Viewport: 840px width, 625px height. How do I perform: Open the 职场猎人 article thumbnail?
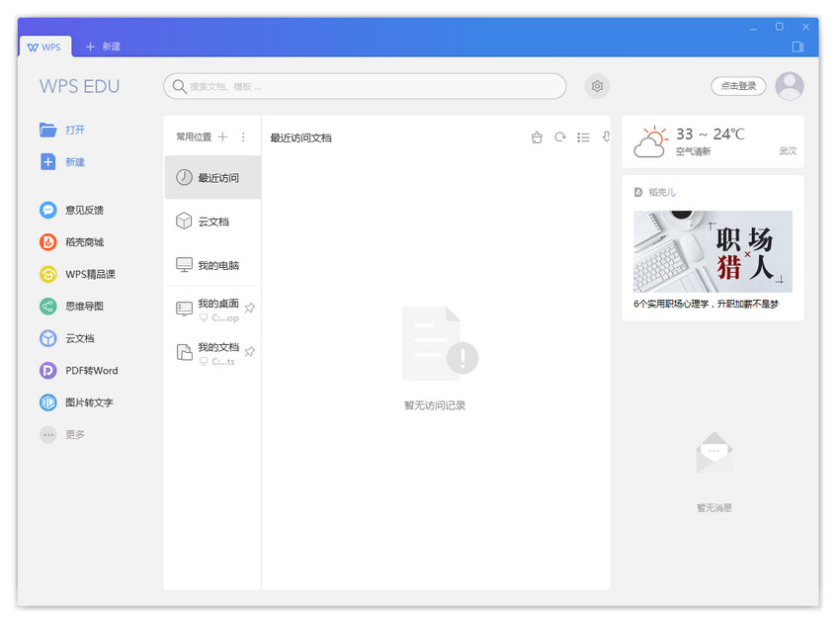click(x=713, y=251)
